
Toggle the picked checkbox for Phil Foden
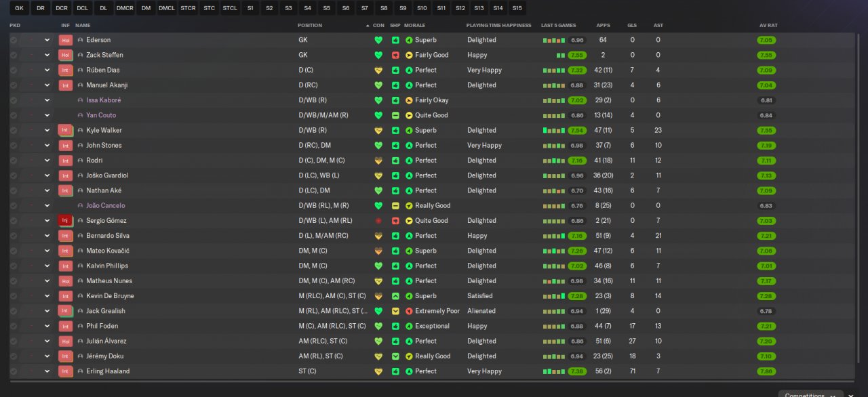[14, 326]
